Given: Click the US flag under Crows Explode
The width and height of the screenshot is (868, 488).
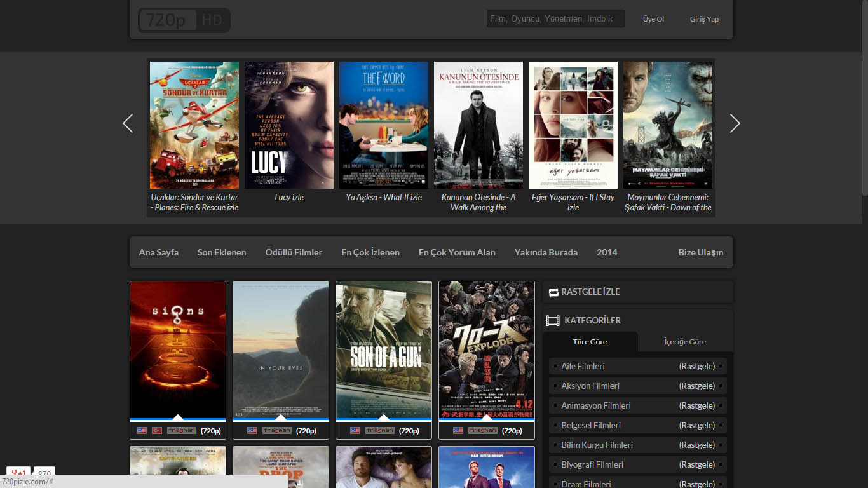Looking at the screenshot, I should [x=458, y=430].
